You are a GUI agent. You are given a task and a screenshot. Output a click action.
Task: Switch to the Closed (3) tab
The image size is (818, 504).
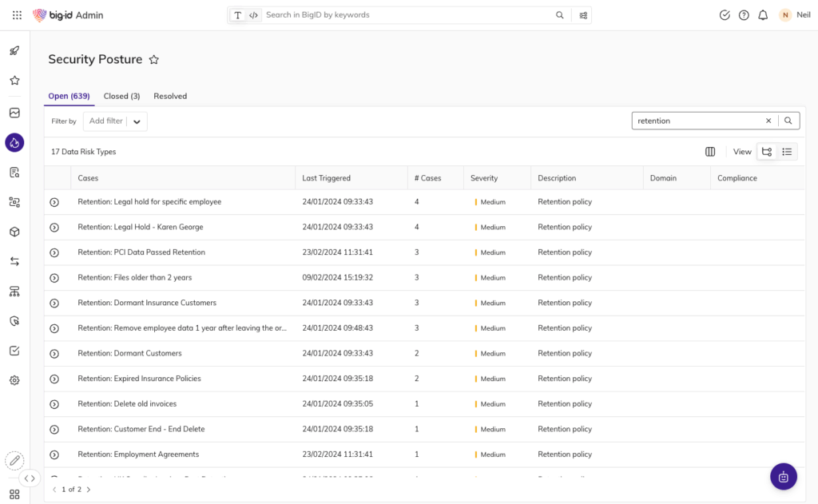point(121,96)
